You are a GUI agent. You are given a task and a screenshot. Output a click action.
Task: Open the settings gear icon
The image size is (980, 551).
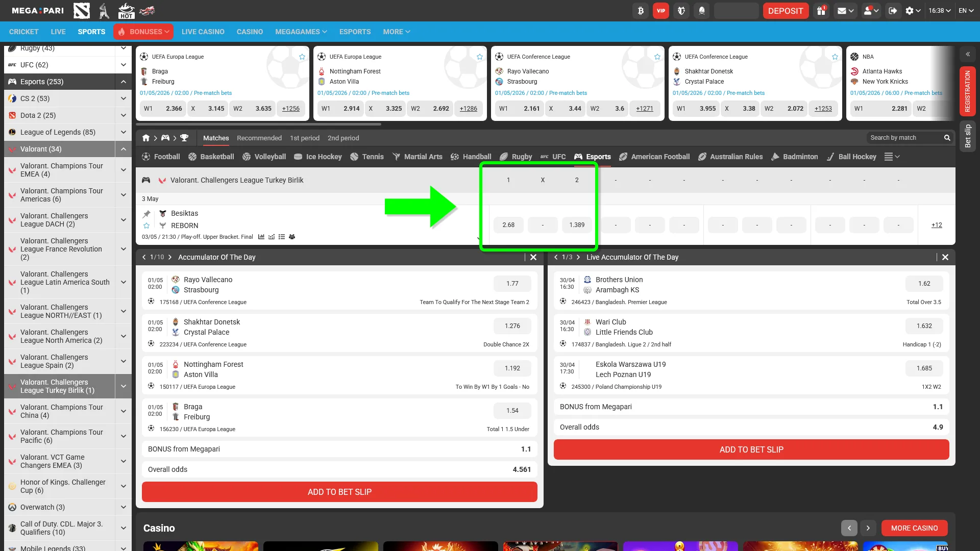click(x=913, y=11)
